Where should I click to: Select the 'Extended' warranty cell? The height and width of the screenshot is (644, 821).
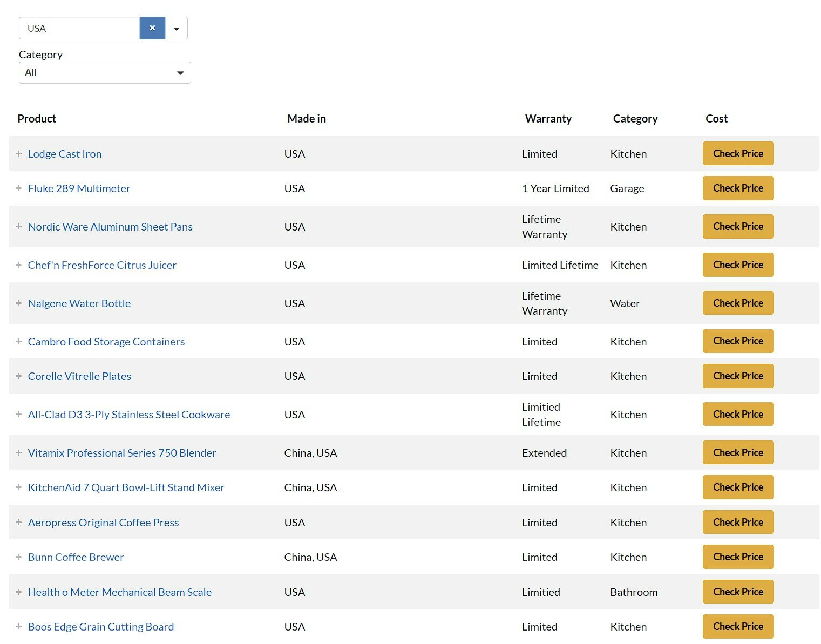tap(544, 453)
